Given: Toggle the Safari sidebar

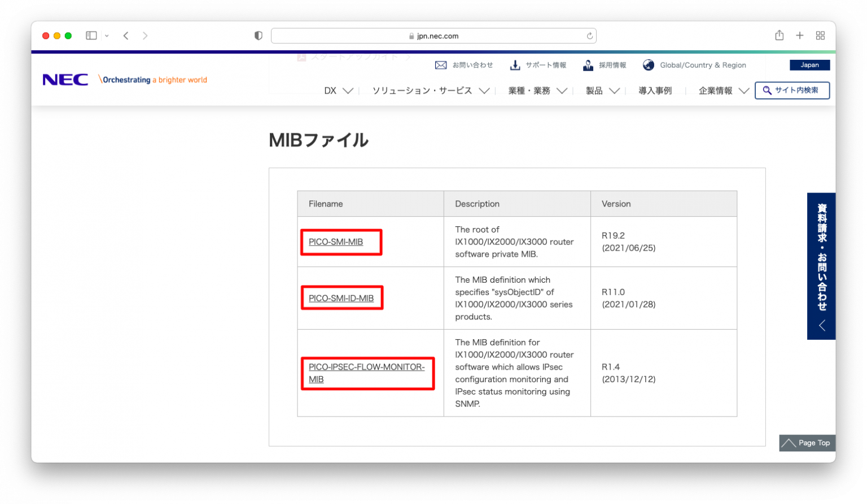Looking at the screenshot, I should click(x=91, y=35).
